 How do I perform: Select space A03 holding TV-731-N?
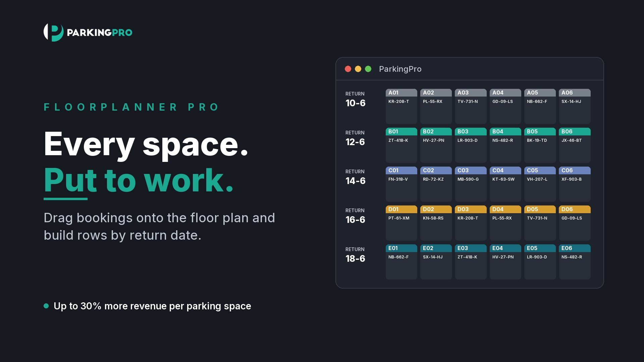[471, 106]
